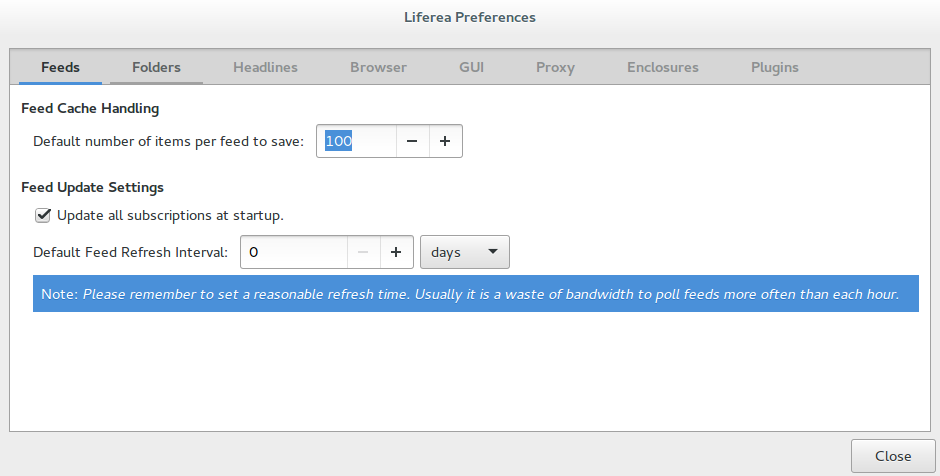Select the Browser tab

(378, 67)
